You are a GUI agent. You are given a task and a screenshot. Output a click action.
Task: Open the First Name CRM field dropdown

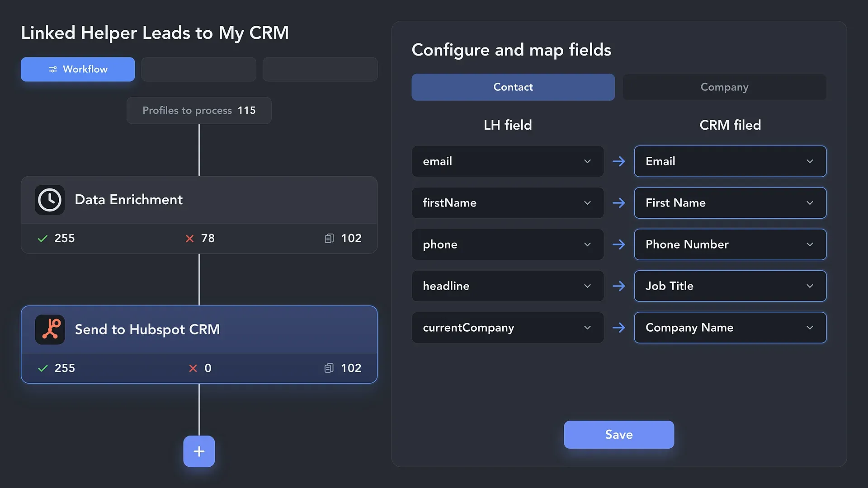pos(730,203)
